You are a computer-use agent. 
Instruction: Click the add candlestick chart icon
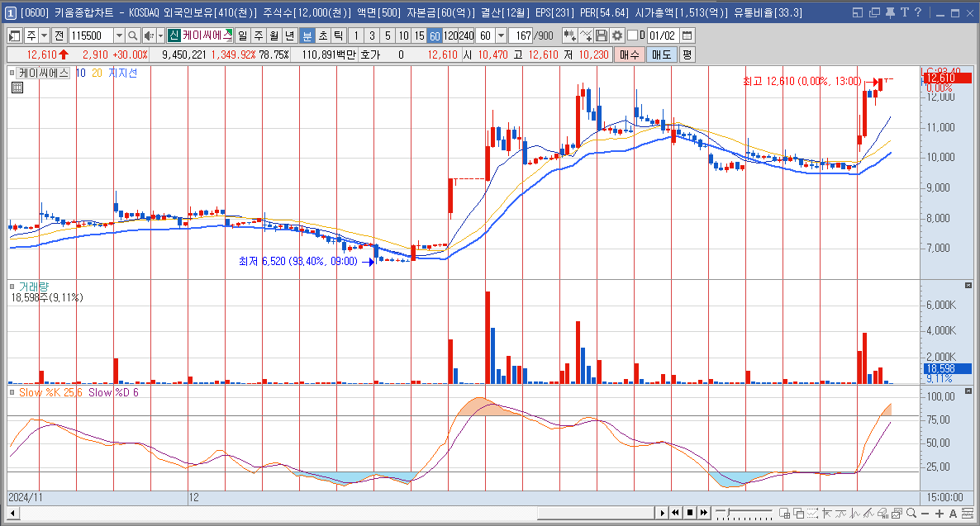569,36
